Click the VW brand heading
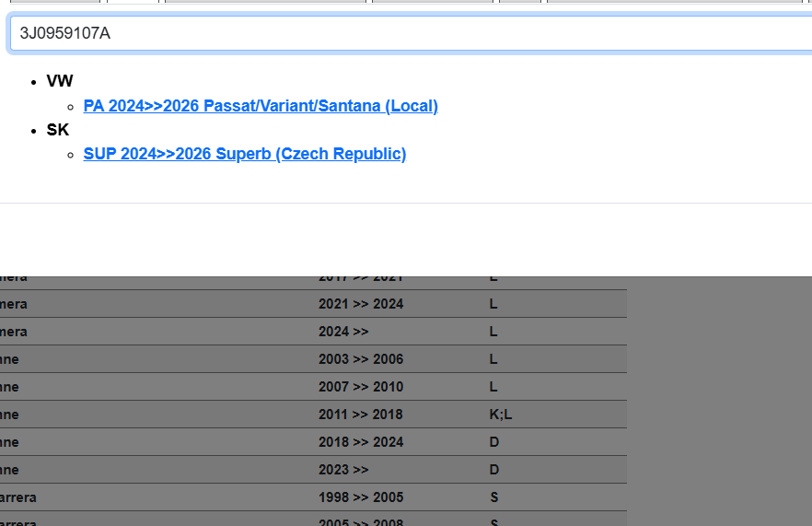This screenshot has height=526, width=812. 60,81
